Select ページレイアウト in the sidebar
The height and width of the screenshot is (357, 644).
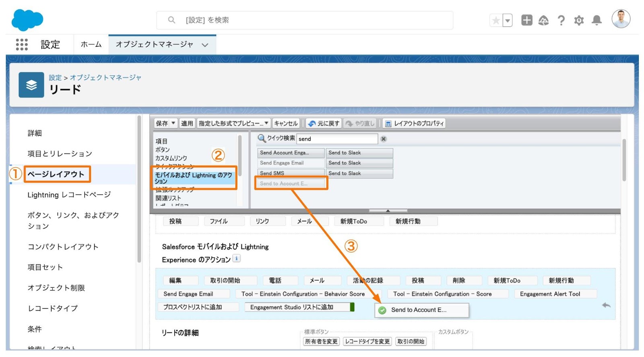(x=56, y=174)
